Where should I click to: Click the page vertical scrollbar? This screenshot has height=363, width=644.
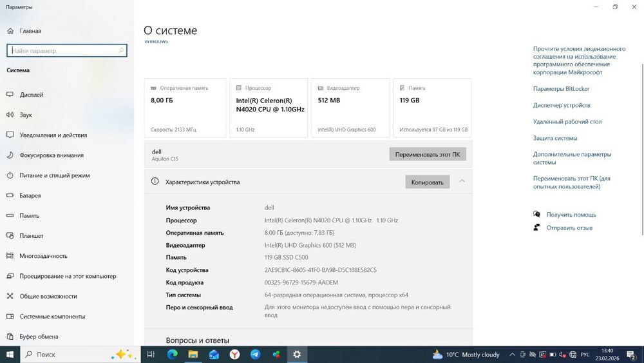click(x=641, y=149)
